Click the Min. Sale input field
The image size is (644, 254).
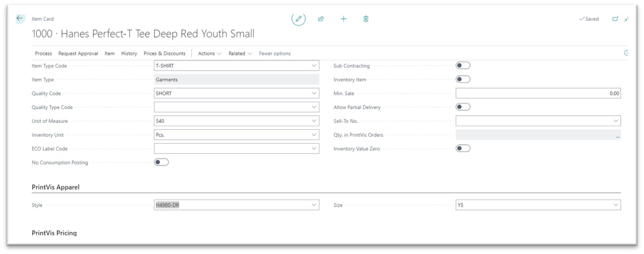[538, 93]
